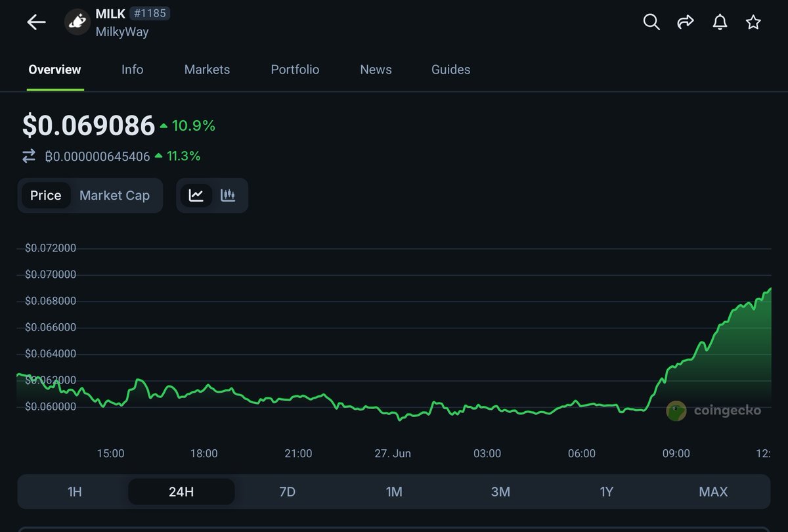The height and width of the screenshot is (532, 788).
Task: Open the News tab
Action: point(376,70)
